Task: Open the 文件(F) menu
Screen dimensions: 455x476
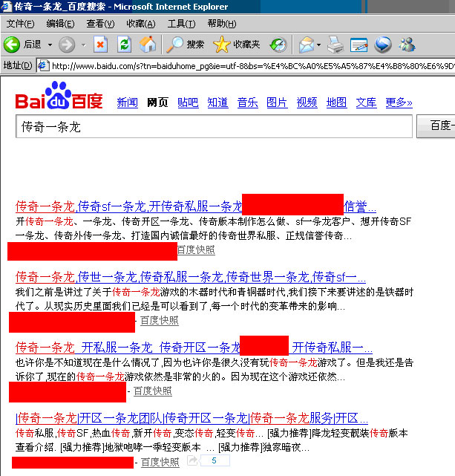Action: pos(20,24)
